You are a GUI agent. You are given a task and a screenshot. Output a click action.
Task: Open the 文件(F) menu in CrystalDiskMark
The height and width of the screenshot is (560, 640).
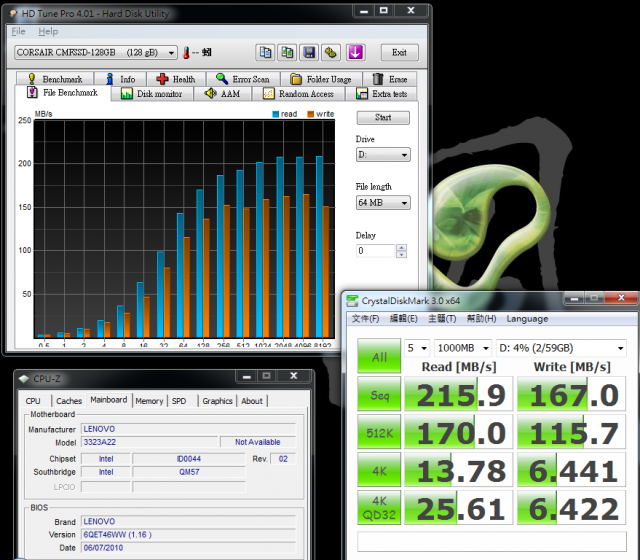(x=365, y=319)
